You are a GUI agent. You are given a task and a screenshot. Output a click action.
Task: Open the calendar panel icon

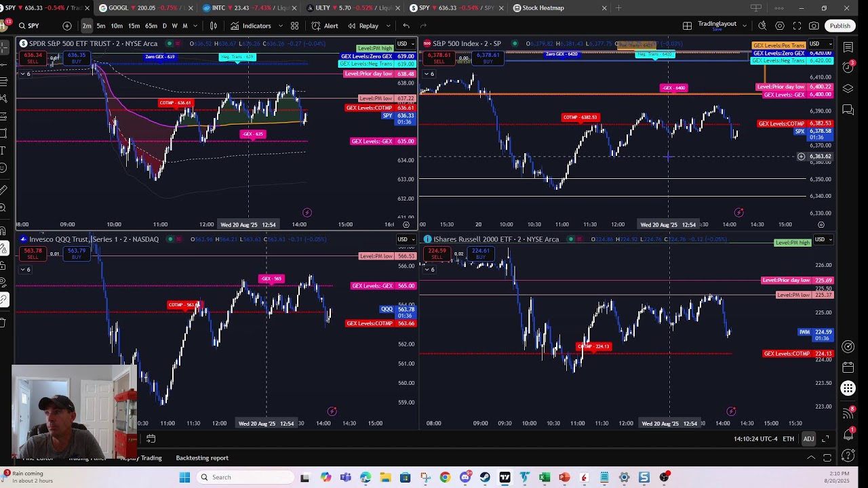848,367
